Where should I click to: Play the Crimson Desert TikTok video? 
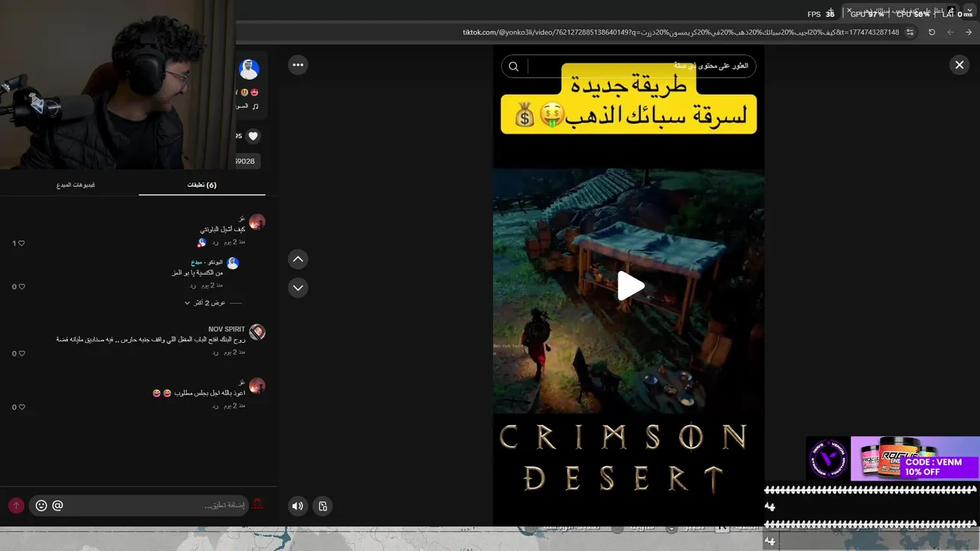[x=631, y=286]
